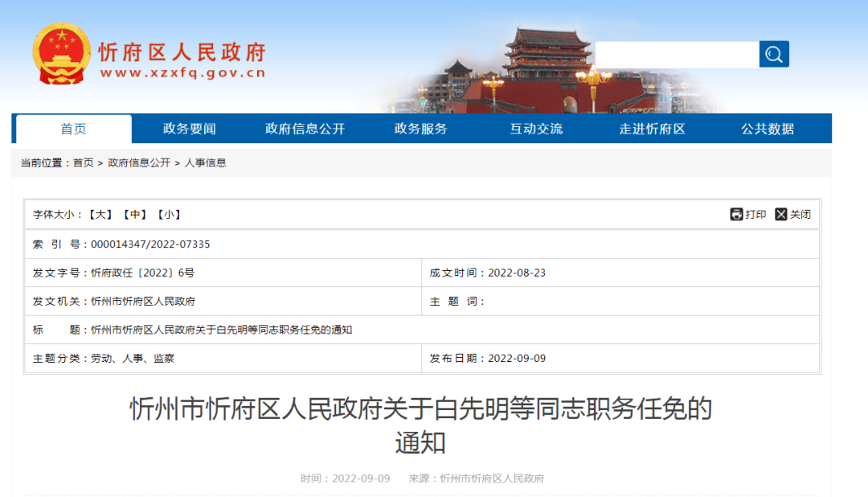The width and height of the screenshot is (868, 497).
Task: Select 发布日期 value 2022-09-09
Action: (517, 359)
